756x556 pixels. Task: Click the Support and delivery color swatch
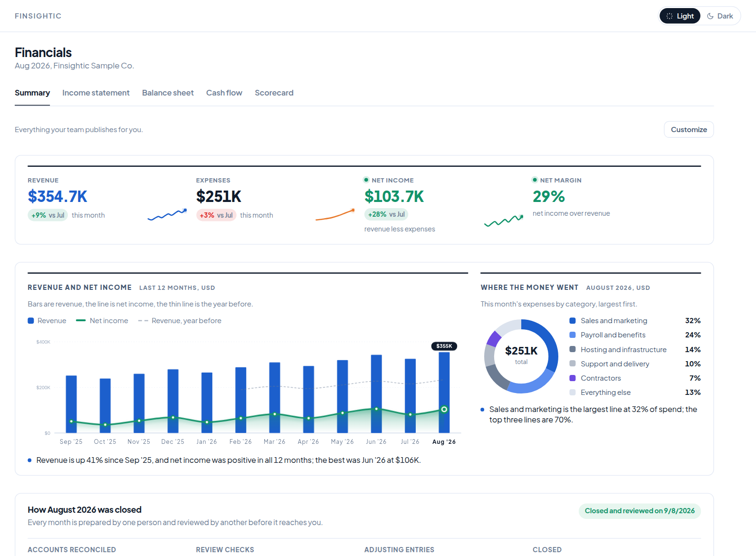point(573,364)
